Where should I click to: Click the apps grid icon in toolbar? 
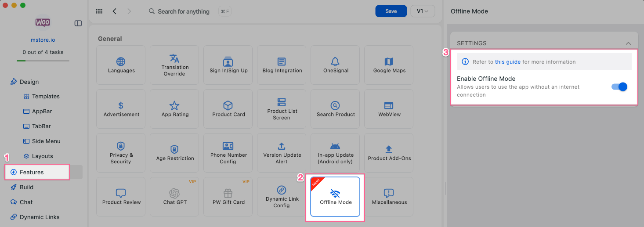point(99,11)
